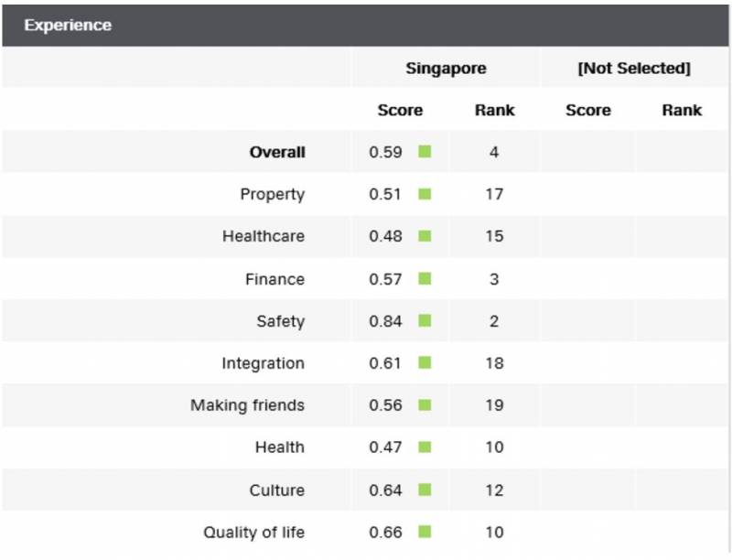
Task: Click the Score header under [Not Selected]
Action: click(x=587, y=111)
